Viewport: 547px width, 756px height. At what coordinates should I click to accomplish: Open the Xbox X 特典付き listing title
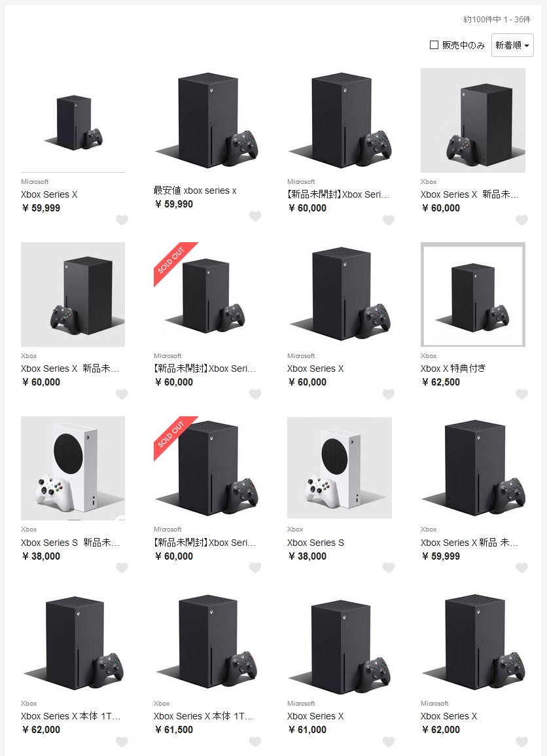tap(453, 369)
